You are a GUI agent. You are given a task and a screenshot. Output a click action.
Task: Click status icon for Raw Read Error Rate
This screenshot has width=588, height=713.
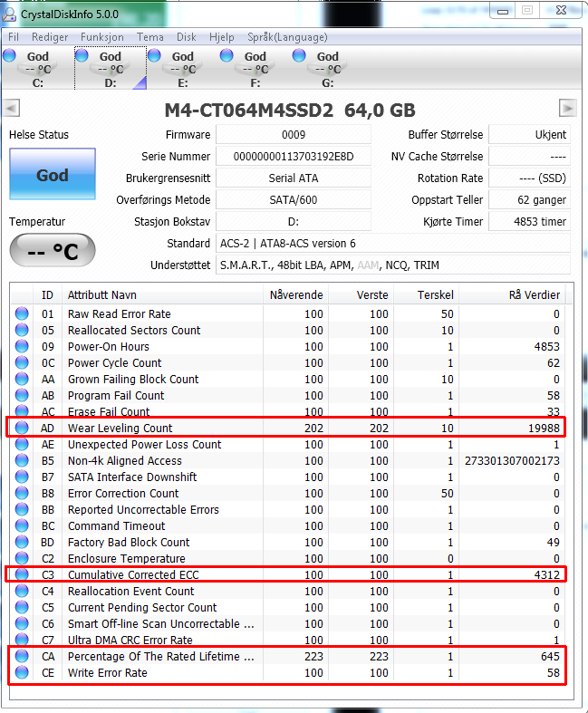[x=22, y=313]
